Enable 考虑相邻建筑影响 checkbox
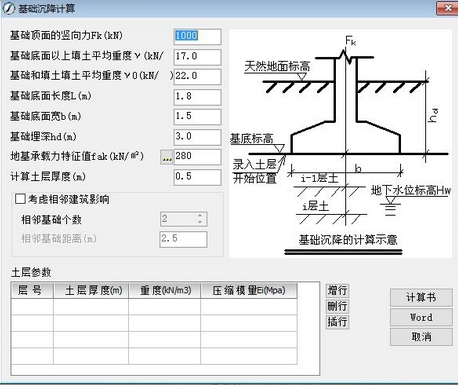 pyautogui.click(x=20, y=199)
